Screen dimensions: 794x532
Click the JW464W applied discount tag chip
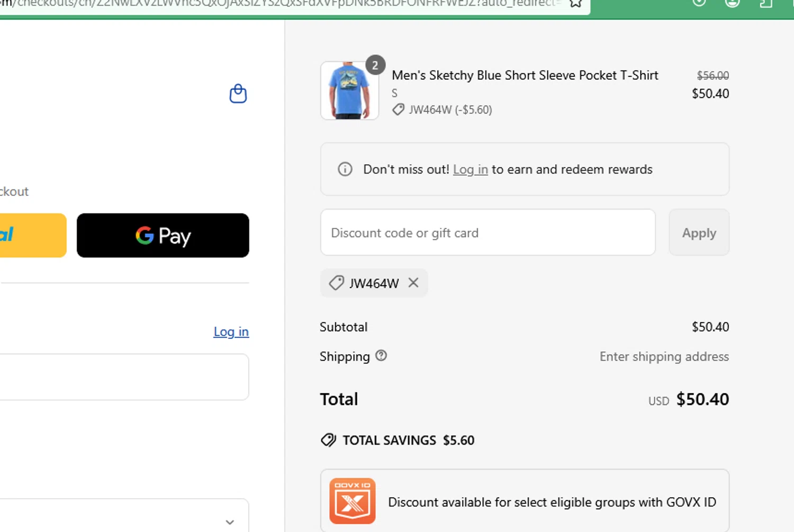coord(374,283)
